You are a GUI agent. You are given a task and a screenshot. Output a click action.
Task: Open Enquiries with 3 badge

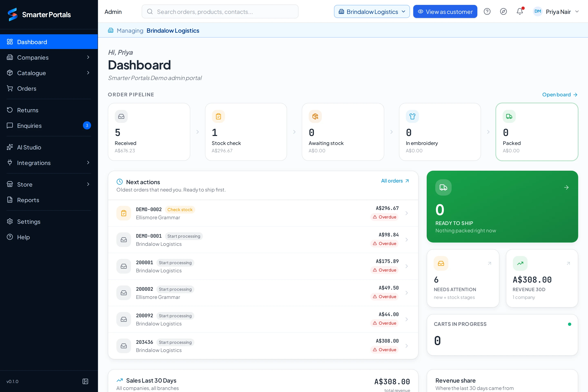pyautogui.click(x=49, y=126)
